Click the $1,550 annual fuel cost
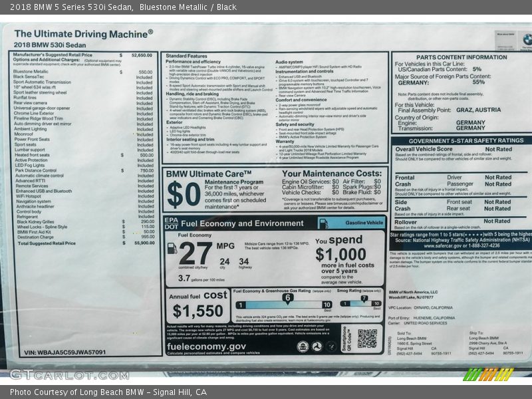 tap(198, 311)
